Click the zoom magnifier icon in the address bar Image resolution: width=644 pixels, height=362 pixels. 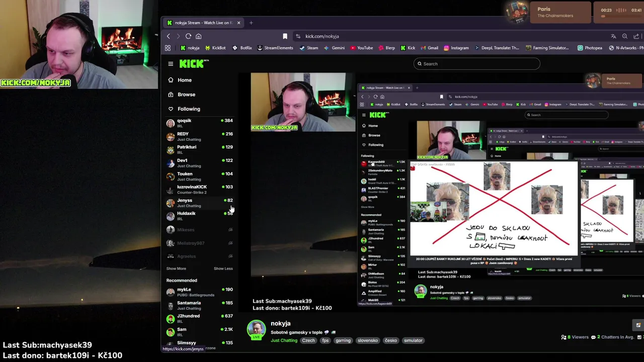(x=625, y=36)
